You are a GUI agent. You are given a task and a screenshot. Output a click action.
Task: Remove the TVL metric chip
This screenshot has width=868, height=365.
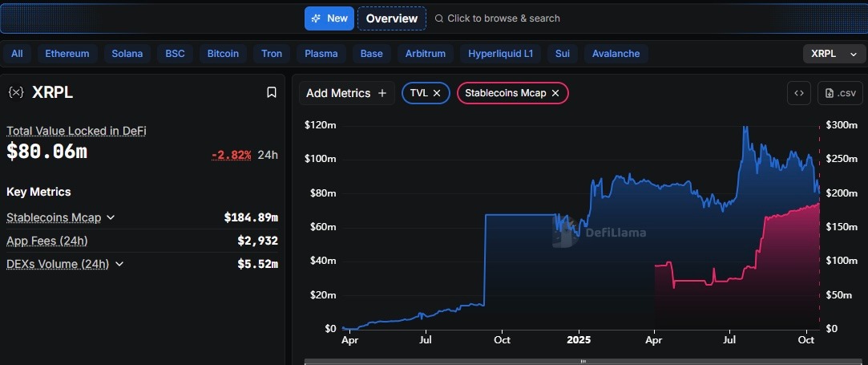(x=437, y=93)
